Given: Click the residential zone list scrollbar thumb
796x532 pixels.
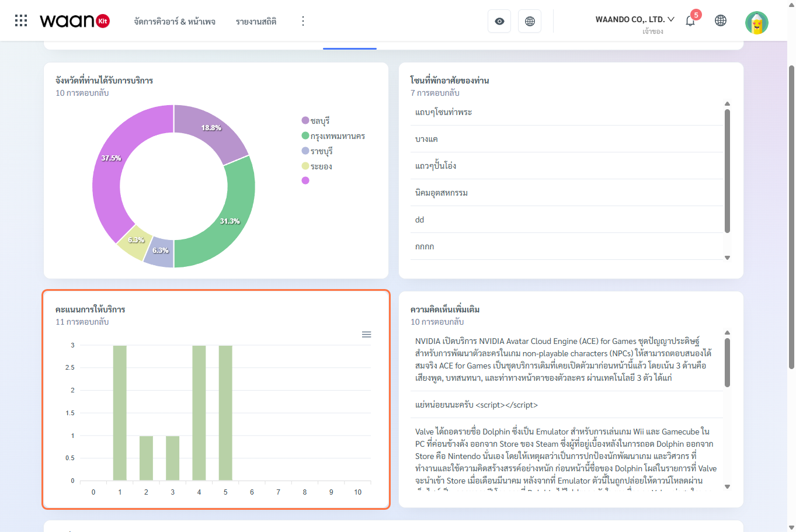Looking at the screenshot, I should 727,171.
